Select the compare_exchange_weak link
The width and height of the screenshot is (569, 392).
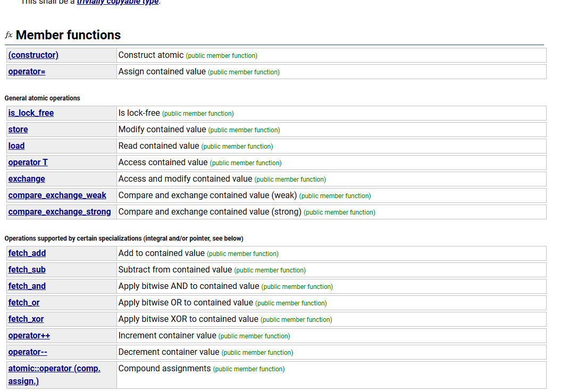click(57, 195)
